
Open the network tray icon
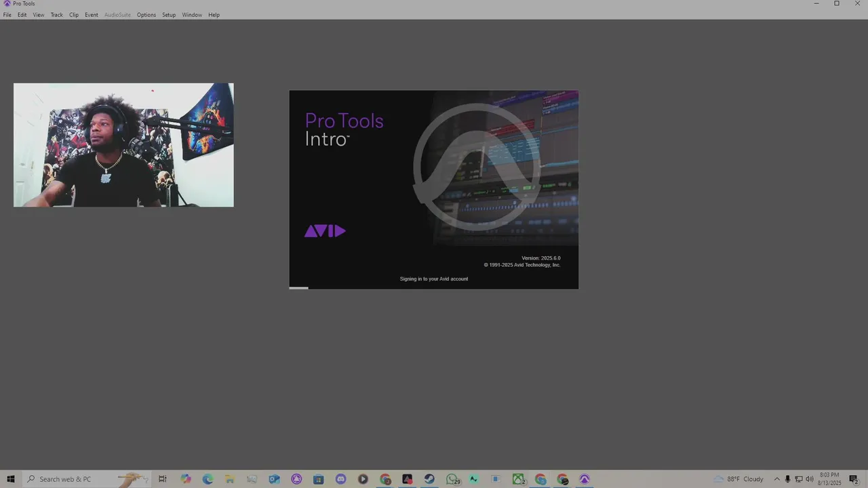click(x=799, y=479)
